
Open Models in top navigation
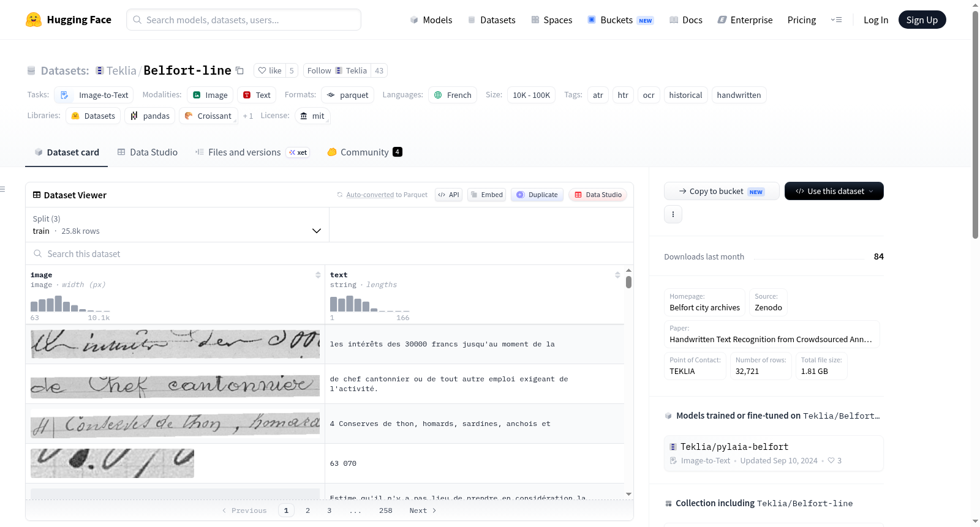[431, 20]
